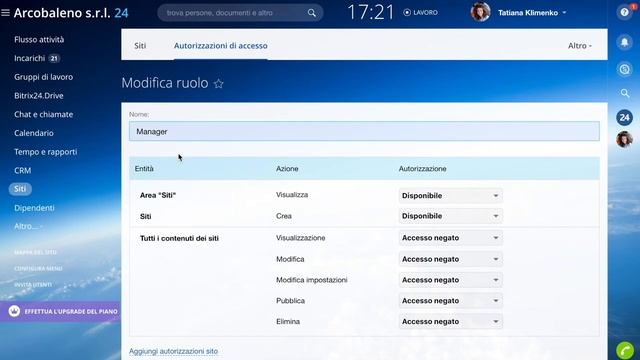The height and width of the screenshot is (360, 640).
Task: Open the hamburger main menu icon
Action: click(5, 13)
